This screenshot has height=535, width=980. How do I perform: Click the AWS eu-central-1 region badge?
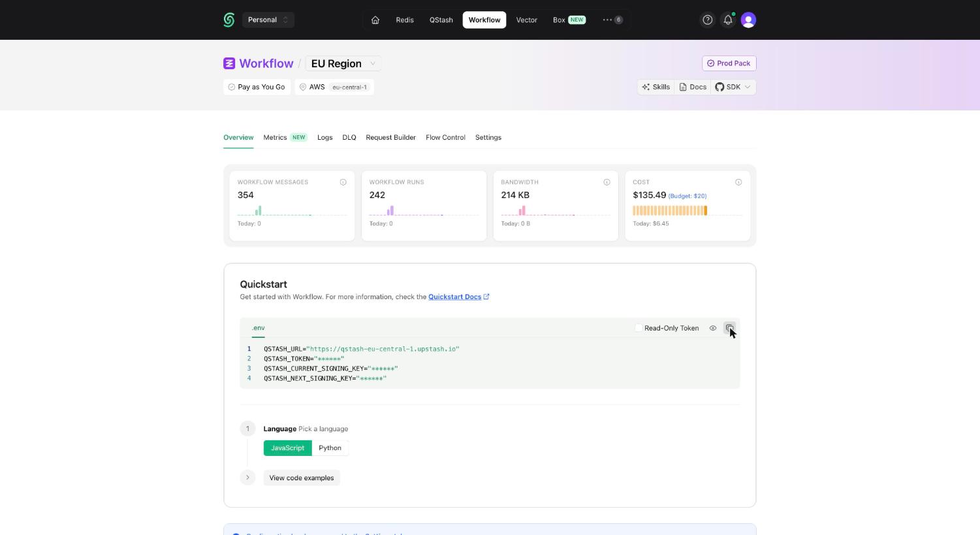coord(334,87)
